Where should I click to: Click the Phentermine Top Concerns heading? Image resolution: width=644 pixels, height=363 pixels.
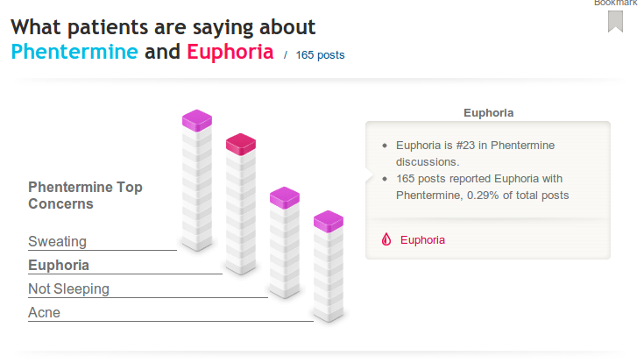pyautogui.click(x=85, y=195)
